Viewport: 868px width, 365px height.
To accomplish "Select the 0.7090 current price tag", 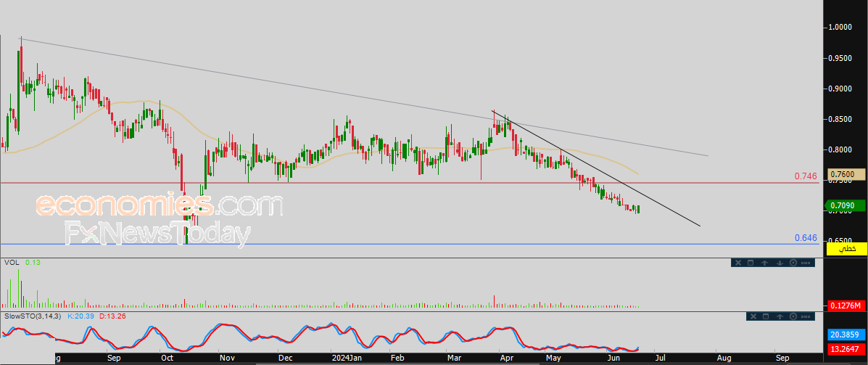I will point(846,206).
